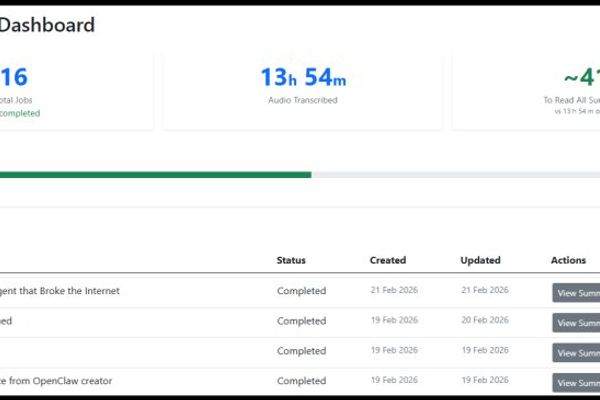The width and height of the screenshot is (600, 400).
Task: Select the Dashboard page heading
Action: tap(47, 25)
